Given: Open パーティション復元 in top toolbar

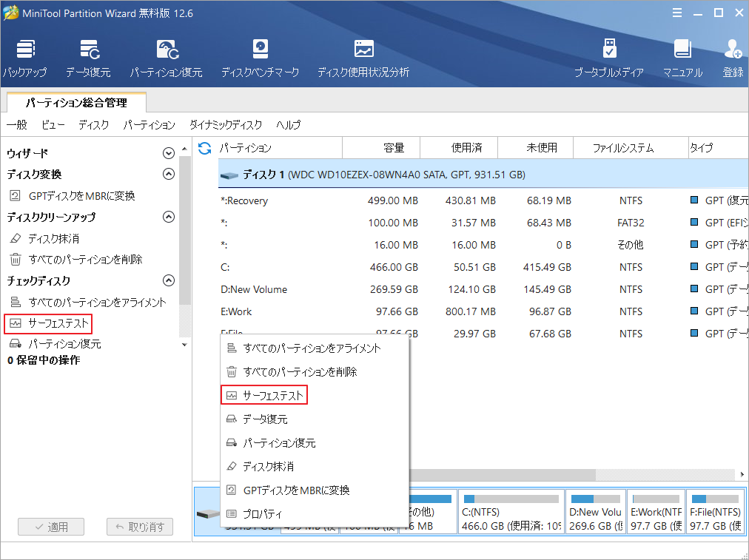Looking at the screenshot, I should pyautogui.click(x=167, y=58).
